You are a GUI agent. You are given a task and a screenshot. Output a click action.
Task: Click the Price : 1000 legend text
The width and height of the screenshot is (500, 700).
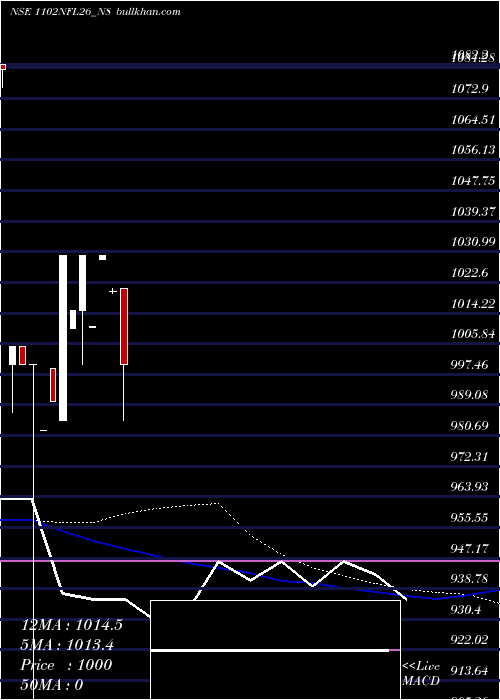coord(66,665)
